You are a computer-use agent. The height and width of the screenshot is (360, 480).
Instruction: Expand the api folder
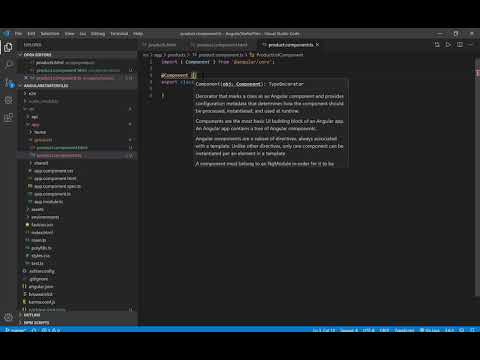[77, 117]
